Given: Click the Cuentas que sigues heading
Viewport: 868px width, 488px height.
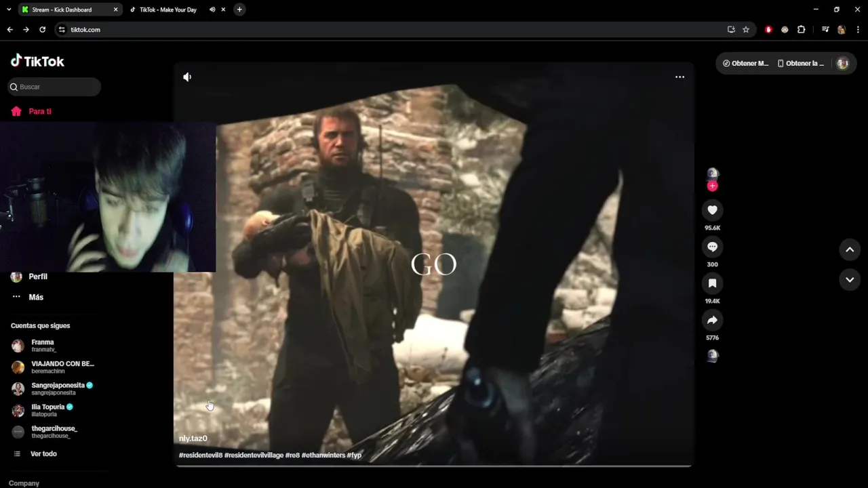Looking at the screenshot, I should (x=40, y=325).
